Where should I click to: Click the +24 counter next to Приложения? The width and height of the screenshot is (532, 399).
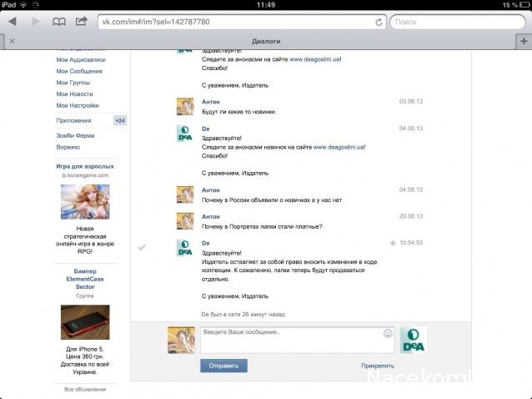pyautogui.click(x=119, y=121)
